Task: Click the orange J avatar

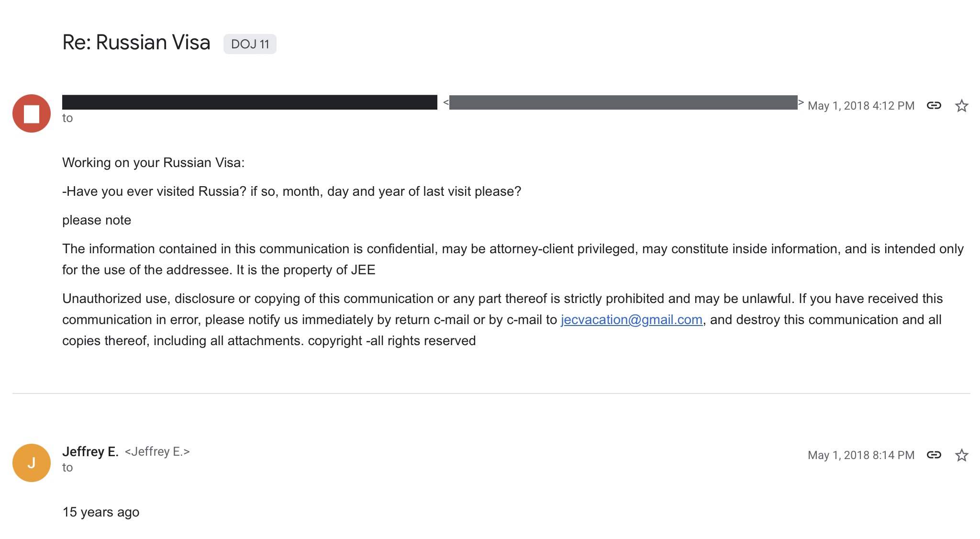Action: [32, 463]
